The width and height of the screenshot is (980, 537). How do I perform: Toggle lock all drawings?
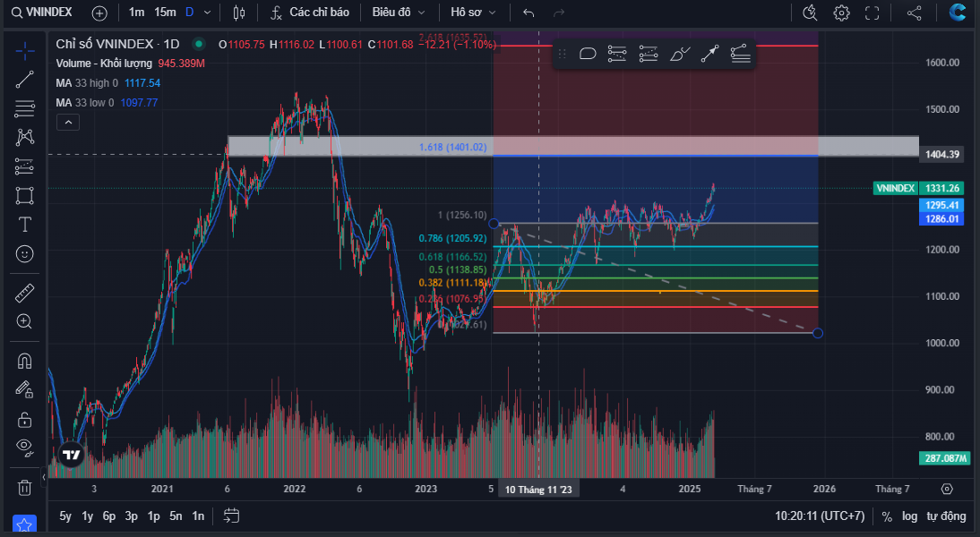click(x=24, y=419)
